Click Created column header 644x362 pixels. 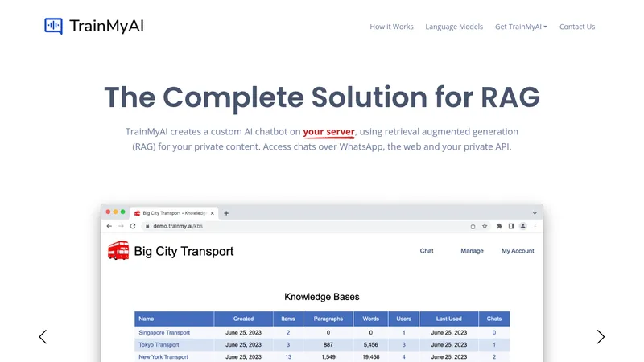click(244, 319)
